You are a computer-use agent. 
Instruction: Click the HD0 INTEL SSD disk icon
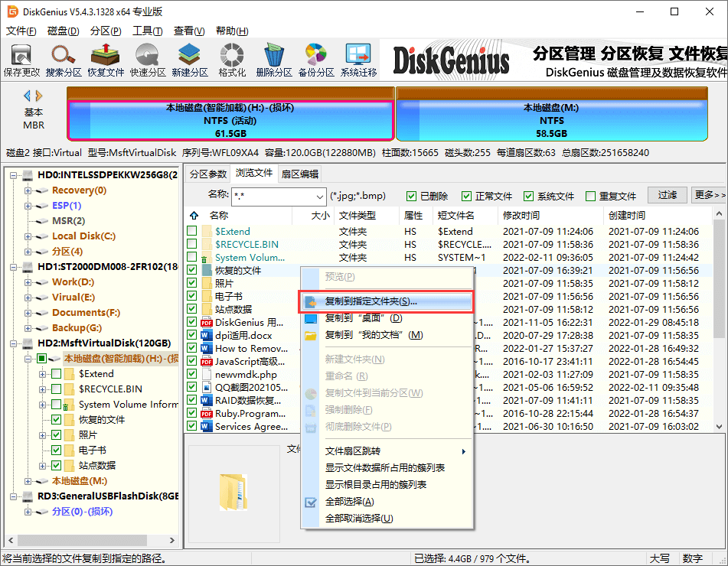pos(28,175)
